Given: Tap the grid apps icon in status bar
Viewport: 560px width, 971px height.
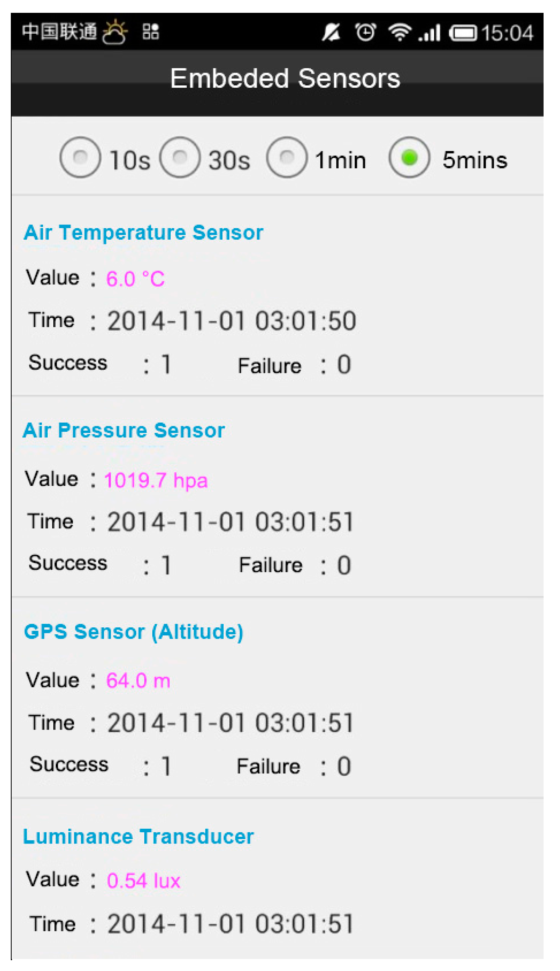Looking at the screenshot, I should [x=151, y=32].
